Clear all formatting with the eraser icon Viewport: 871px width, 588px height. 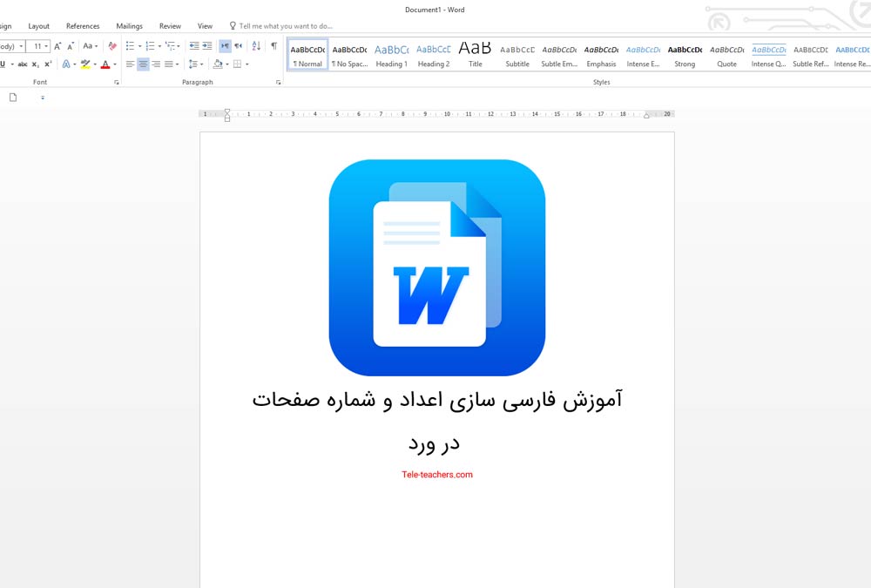click(x=112, y=46)
